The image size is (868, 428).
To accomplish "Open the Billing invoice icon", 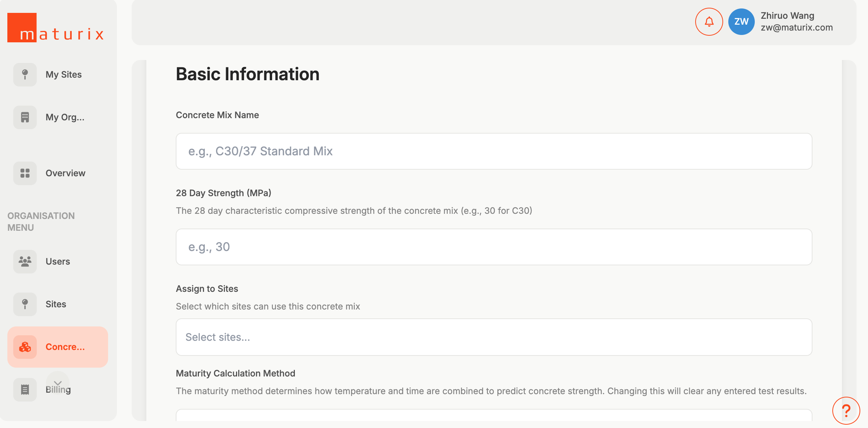I will tap(24, 389).
